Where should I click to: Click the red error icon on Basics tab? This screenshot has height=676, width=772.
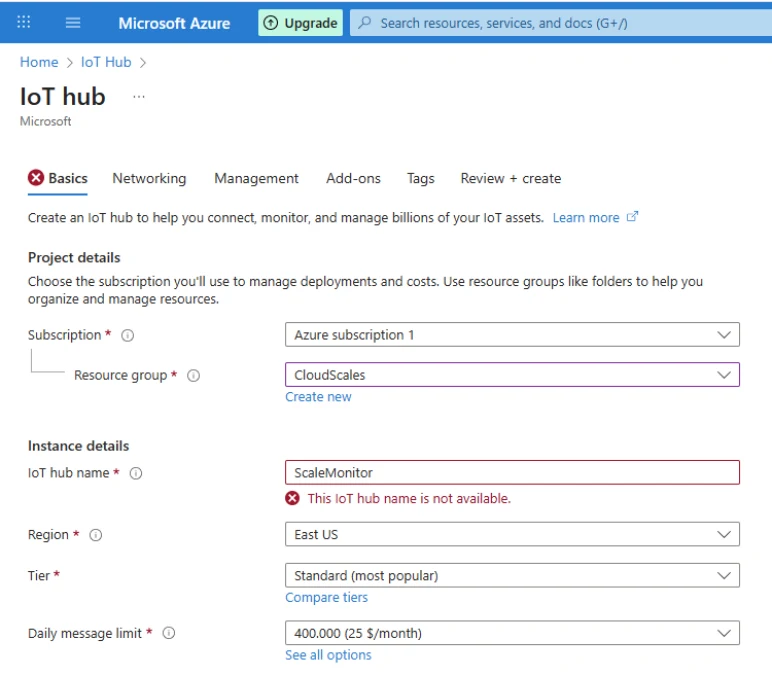[36, 177]
